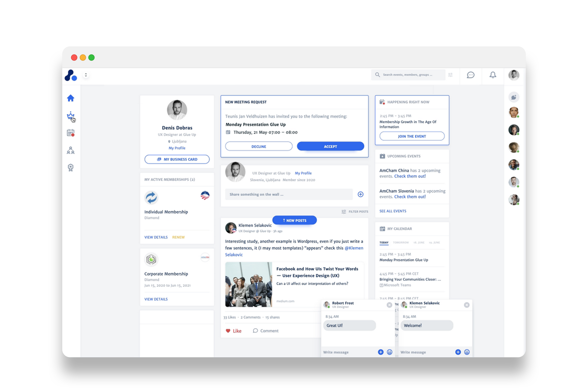588x392 pixels.
Task: Click View Details for Corporate Membership
Action: coord(156,299)
